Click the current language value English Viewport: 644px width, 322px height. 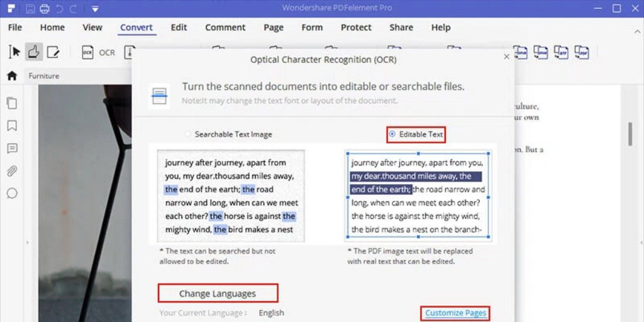click(x=271, y=313)
